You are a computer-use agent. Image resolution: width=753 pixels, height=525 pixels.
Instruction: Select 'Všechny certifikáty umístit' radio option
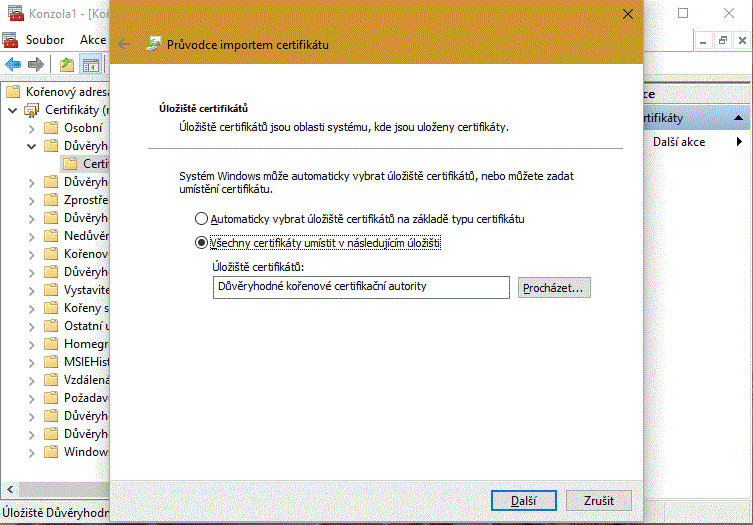coord(201,243)
